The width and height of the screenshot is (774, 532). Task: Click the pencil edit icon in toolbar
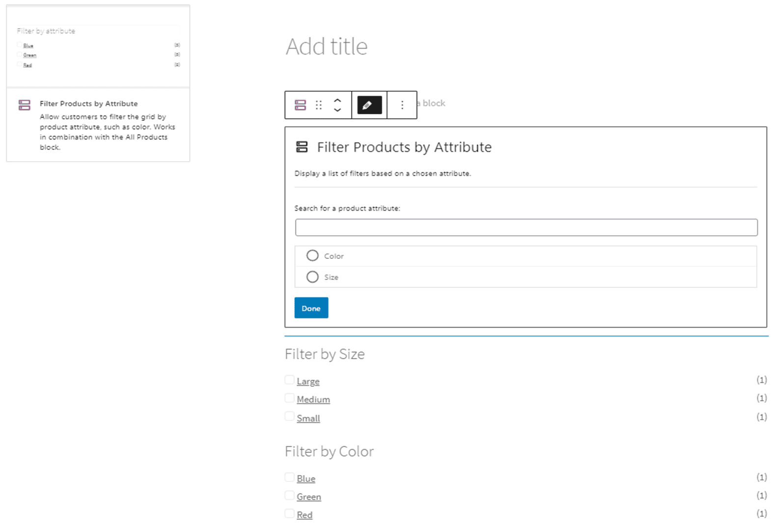pyautogui.click(x=369, y=105)
